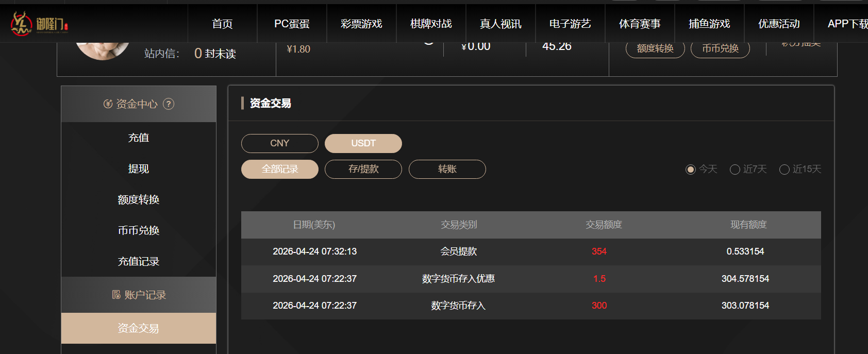Screen dimensions: 868x354
Task: Switch to the CNY currency tab
Action: coord(280,143)
